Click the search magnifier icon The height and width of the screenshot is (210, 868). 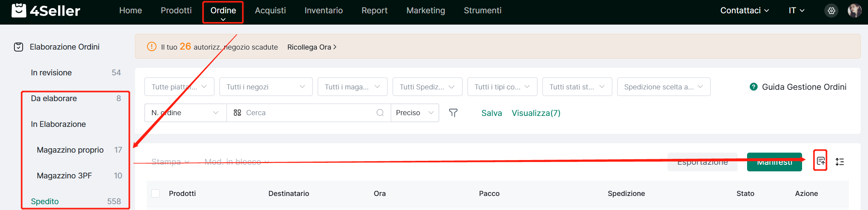(380, 113)
